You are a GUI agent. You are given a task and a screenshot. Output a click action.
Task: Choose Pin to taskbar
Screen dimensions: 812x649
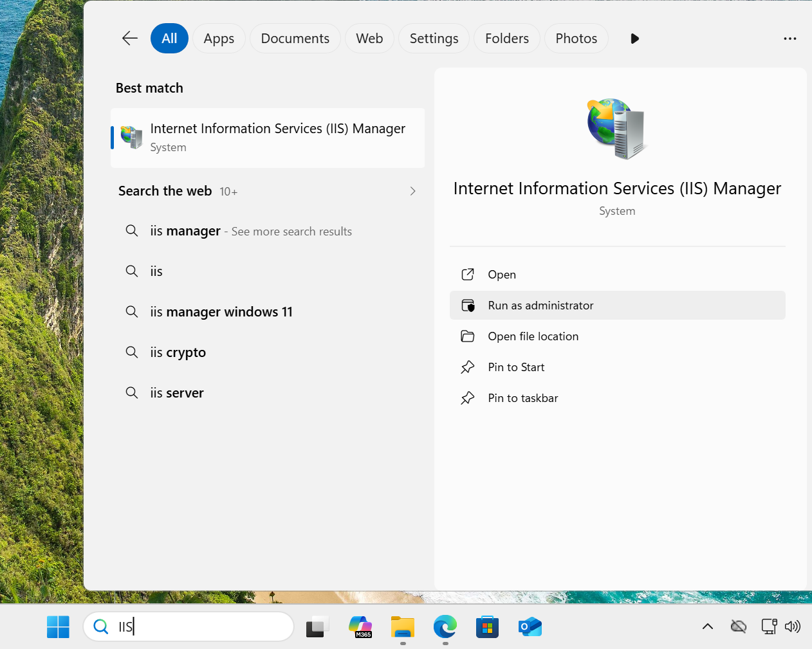tap(618, 398)
